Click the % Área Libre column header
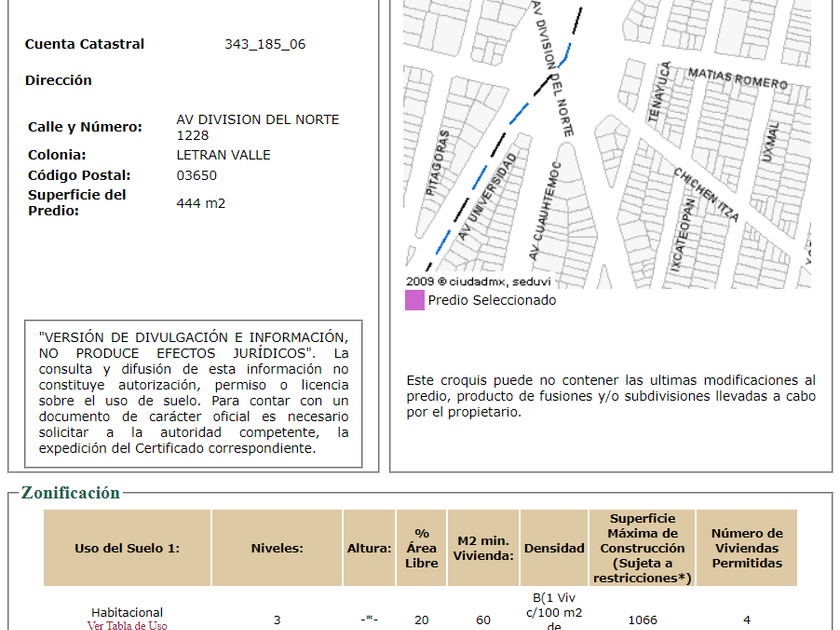Image resolution: width=840 pixels, height=630 pixels. click(422, 548)
